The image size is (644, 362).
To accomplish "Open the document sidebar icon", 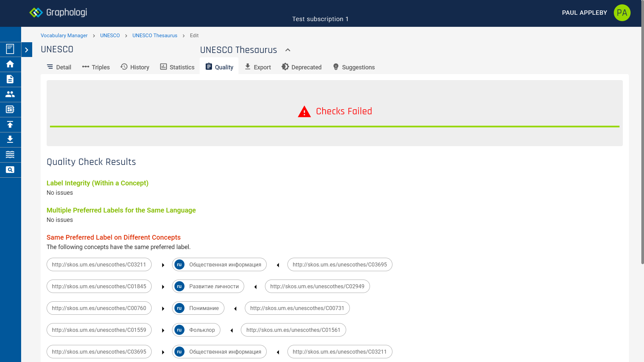I will [10, 79].
